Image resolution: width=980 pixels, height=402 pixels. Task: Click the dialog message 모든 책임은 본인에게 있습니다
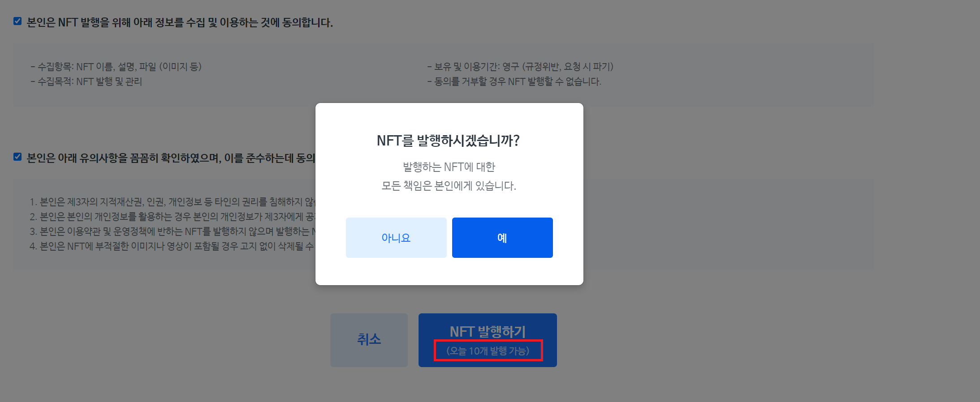pos(449,186)
